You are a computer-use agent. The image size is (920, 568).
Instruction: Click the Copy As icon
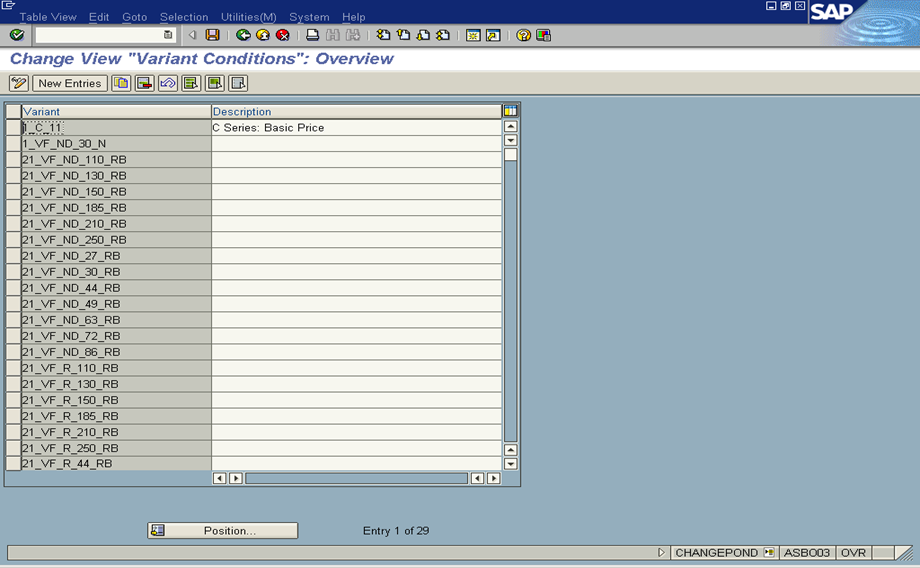(x=121, y=83)
